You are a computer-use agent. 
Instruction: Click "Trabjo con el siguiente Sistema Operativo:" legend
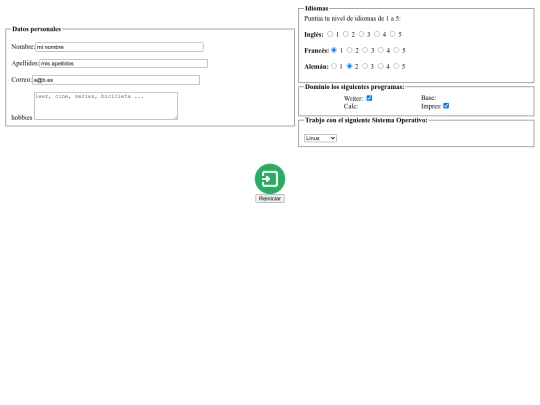pyautogui.click(x=366, y=120)
